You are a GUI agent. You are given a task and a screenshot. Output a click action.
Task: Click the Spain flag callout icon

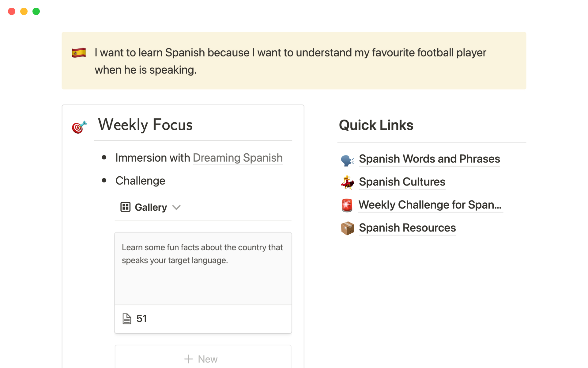pos(79,53)
